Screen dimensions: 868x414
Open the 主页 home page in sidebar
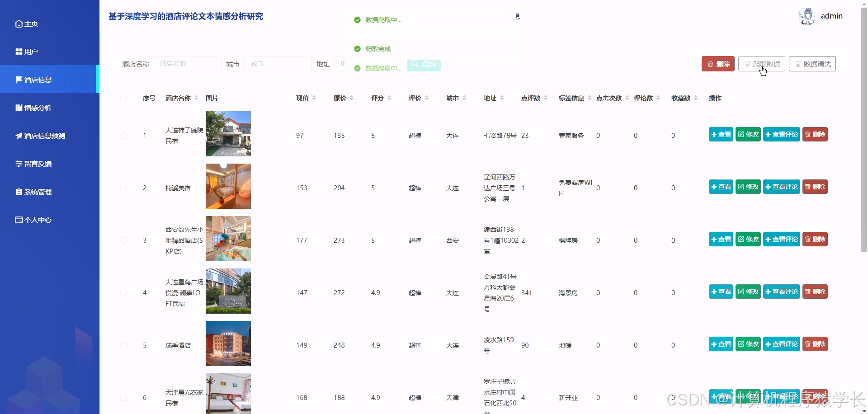50,24
